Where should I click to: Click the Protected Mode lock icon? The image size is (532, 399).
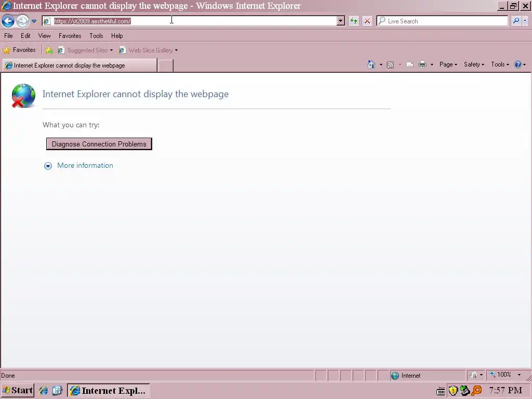coord(474,375)
